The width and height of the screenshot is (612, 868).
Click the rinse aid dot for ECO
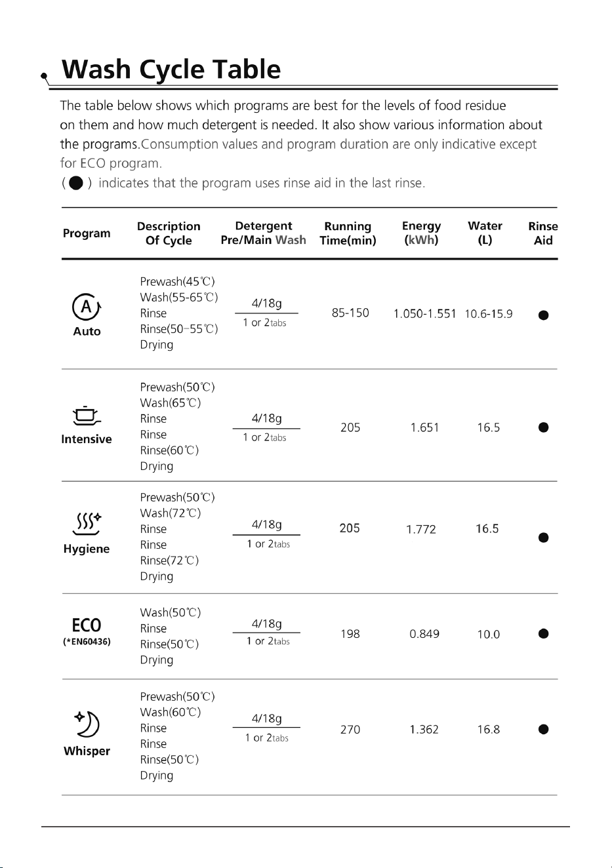[543, 633]
